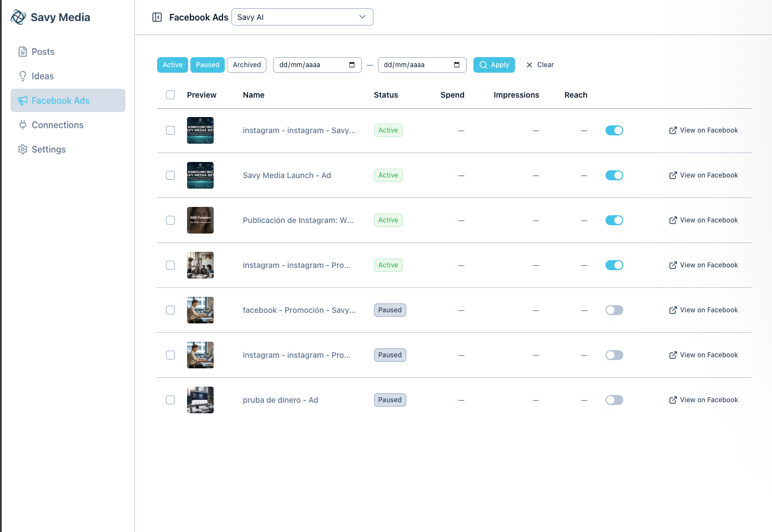Click the Savy Media logo icon
772x532 pixels.
(18, 17)
